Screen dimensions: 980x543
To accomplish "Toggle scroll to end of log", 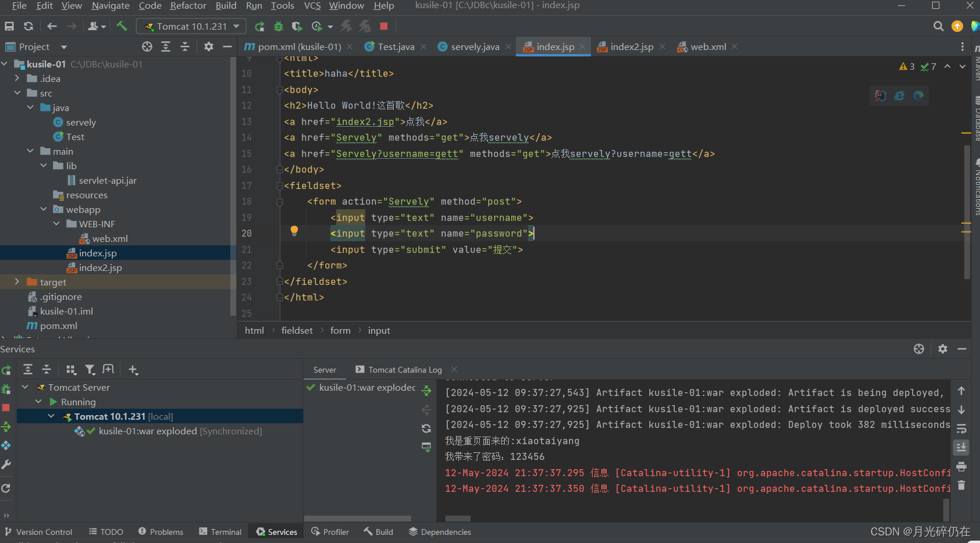I will [961, 448].
